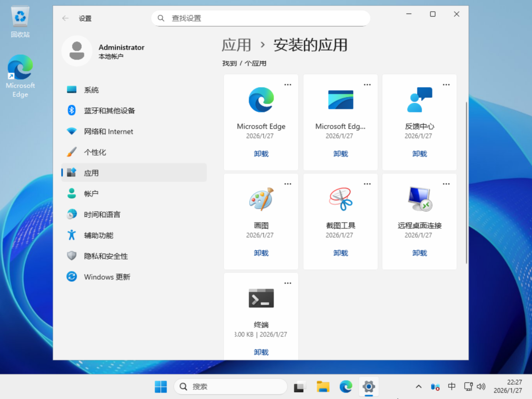The width and height of the screenshot is (532, 399).
Task: Open Windows 更新 settings category
Action: click(x=134, y=277)
